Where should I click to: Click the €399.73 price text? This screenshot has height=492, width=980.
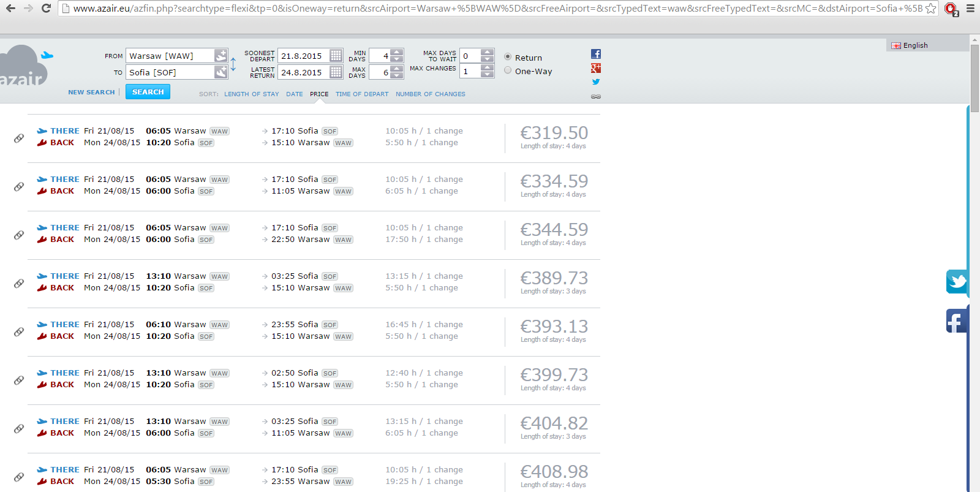pyautogui.click(x=554, y=375)
